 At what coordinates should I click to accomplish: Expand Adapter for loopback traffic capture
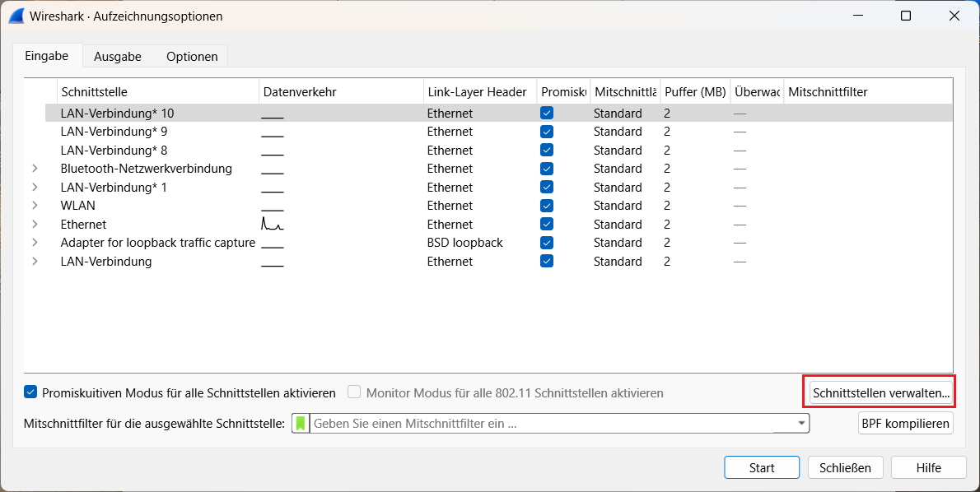point(35,242)
